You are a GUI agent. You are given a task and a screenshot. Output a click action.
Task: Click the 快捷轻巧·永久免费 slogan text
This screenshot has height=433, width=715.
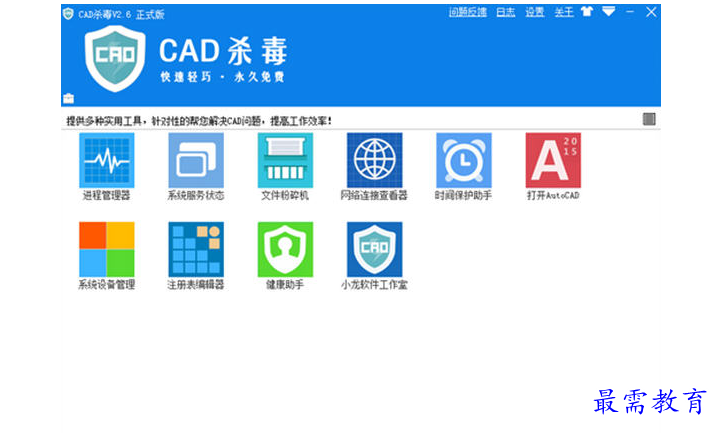tap(223, 77)
